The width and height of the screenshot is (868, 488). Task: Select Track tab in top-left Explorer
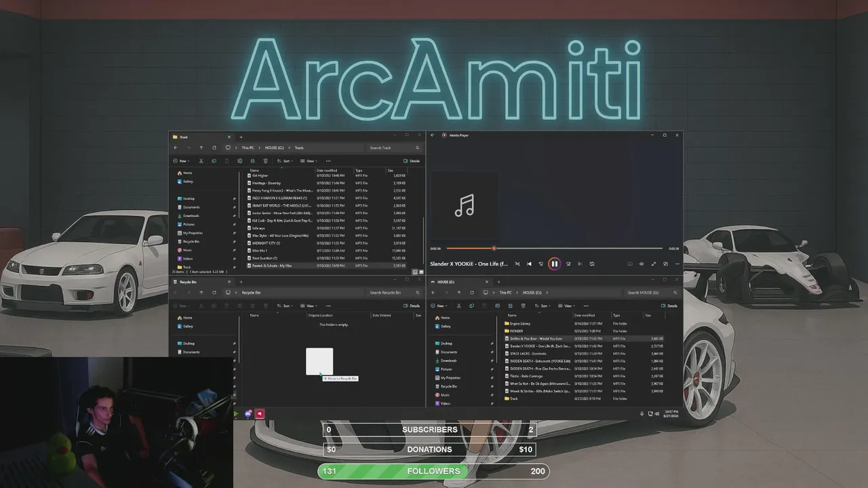coord(203,137)
